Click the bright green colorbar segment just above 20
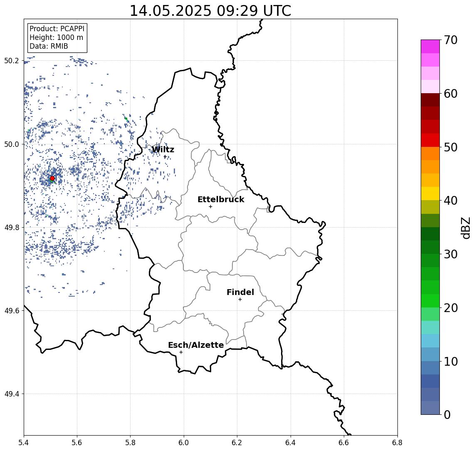The width and height of the screenshot is (476, 451). tap(430, 301)
